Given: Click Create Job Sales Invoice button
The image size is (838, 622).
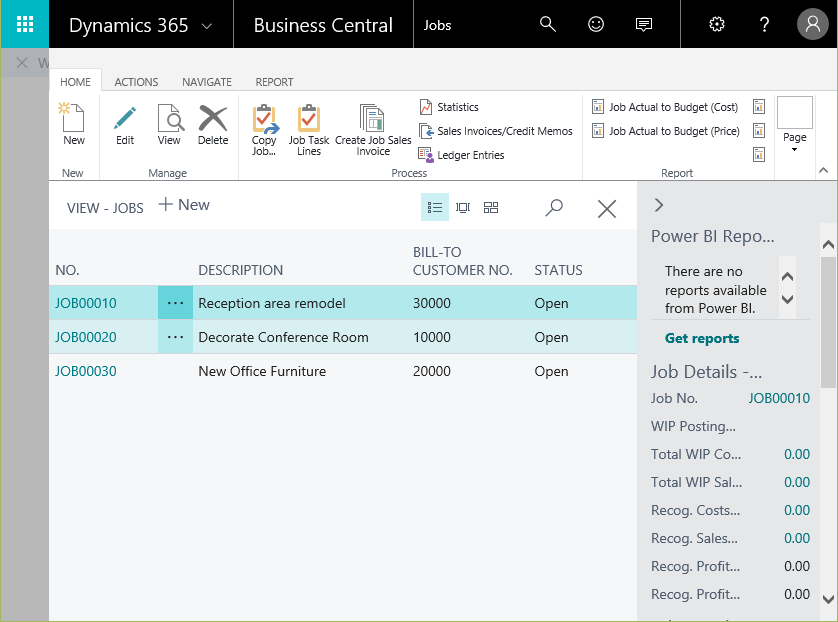Looking at the screenshot, I should pyautogui.click(x=373, y=130).
